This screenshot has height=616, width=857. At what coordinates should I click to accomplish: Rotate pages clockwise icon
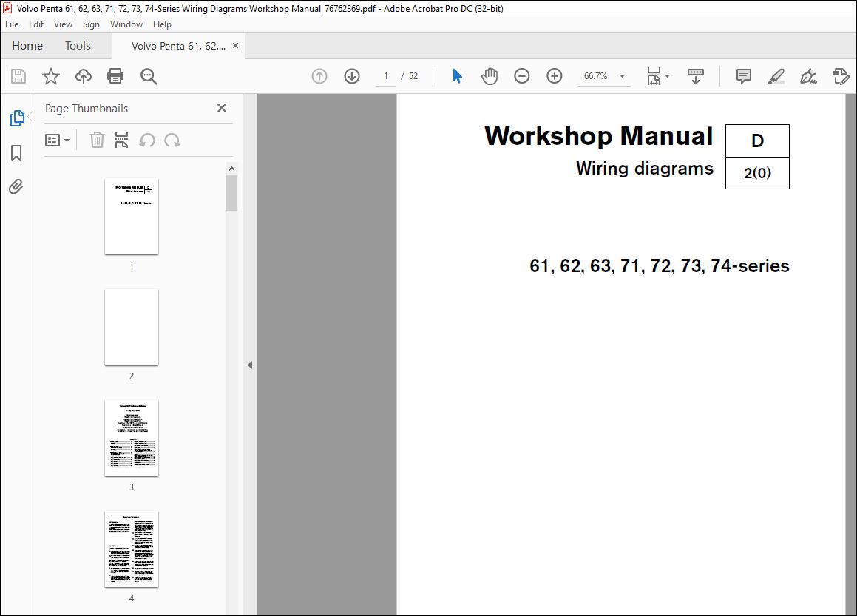click(x=172, y=141)
